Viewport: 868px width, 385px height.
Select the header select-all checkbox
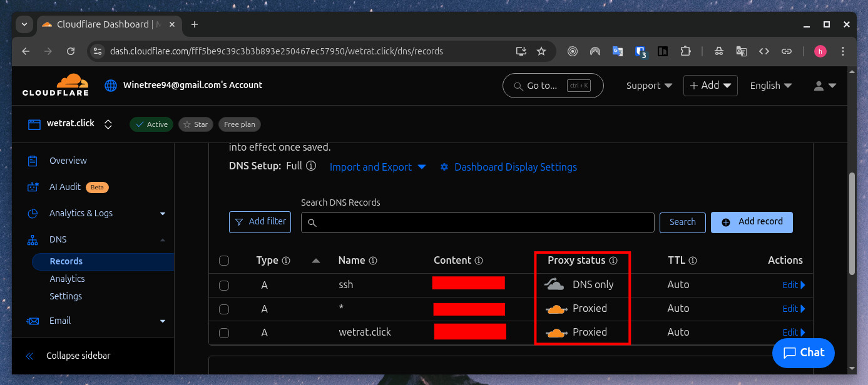point(224,261)
